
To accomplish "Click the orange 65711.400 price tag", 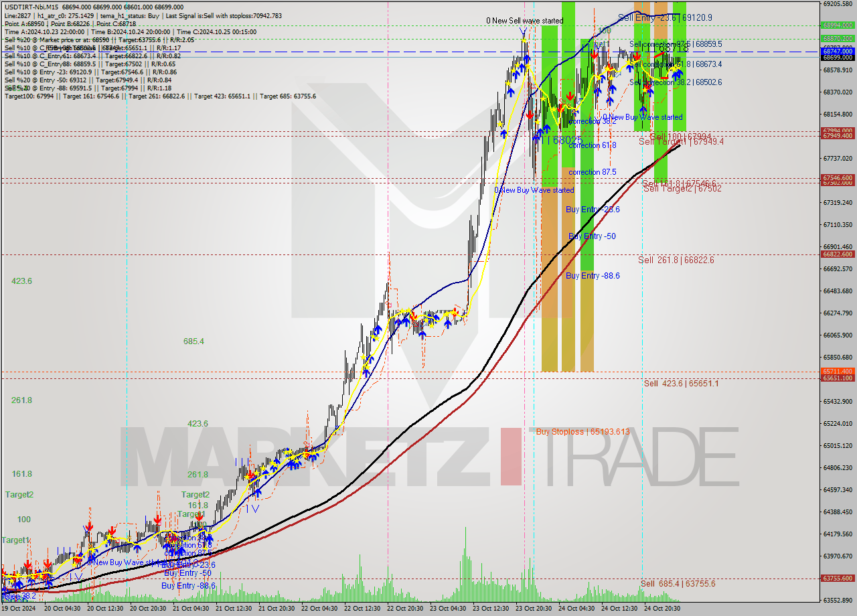I will pyautogui.click(x=838, y=371).
